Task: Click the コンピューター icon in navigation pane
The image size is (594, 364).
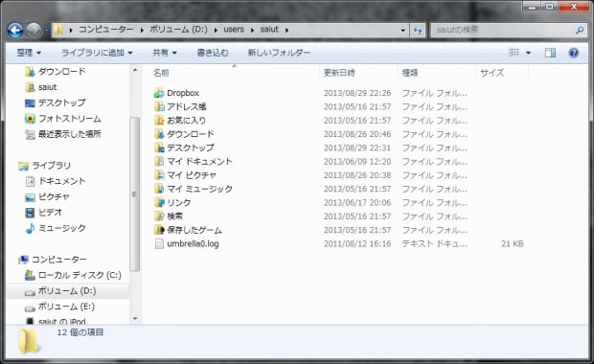Action: tap(23, 260)
